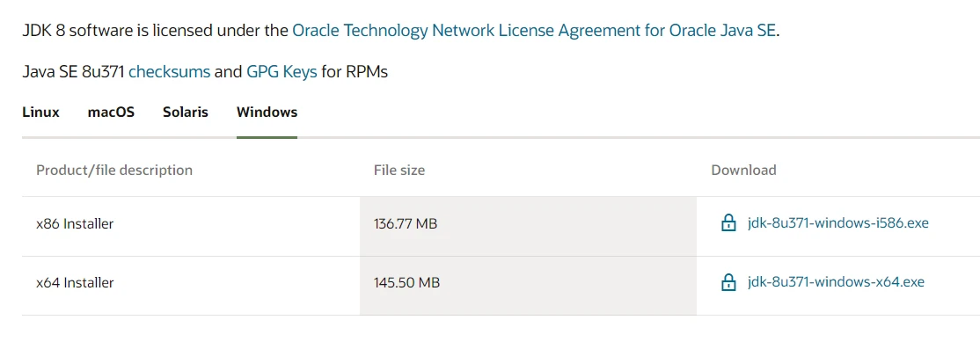Open the GPG Keys link

[282, 72]
